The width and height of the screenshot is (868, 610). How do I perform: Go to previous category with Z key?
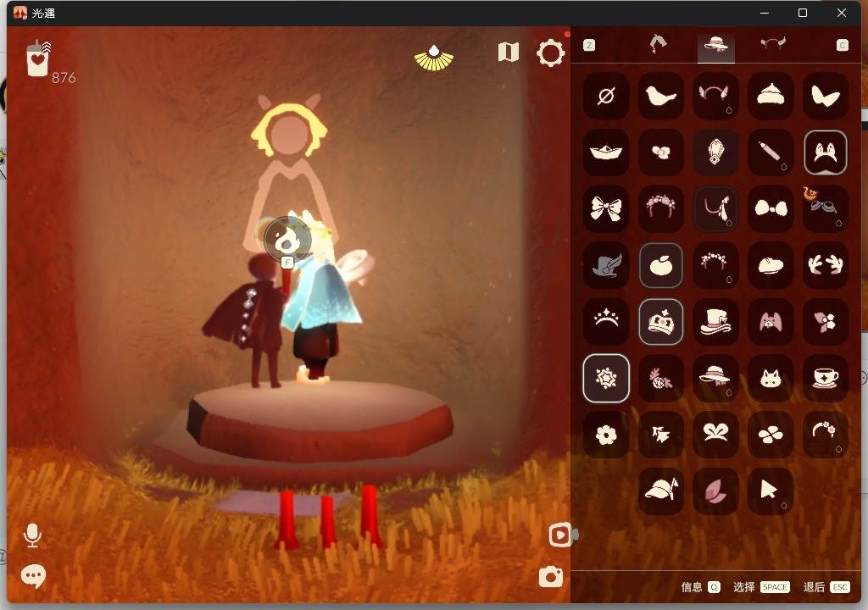(589, 45)
